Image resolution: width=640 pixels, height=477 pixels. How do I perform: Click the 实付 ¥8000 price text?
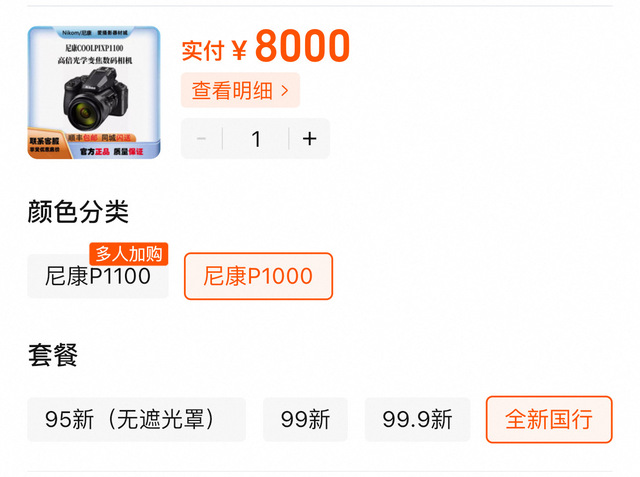266,46
